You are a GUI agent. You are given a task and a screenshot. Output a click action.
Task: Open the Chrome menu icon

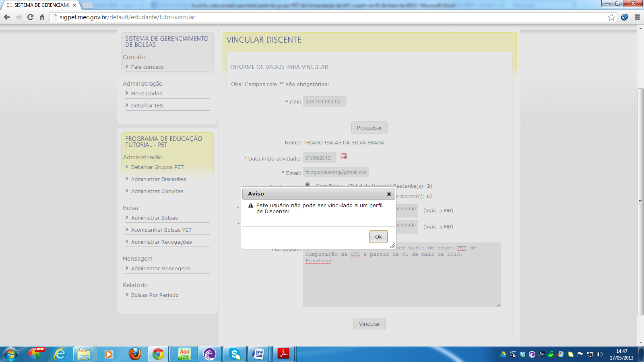[637, 17]
